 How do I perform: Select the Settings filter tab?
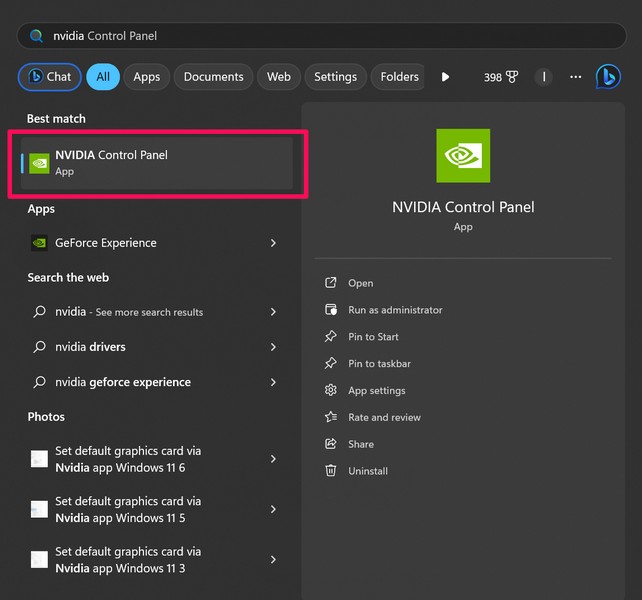[335, 77]
